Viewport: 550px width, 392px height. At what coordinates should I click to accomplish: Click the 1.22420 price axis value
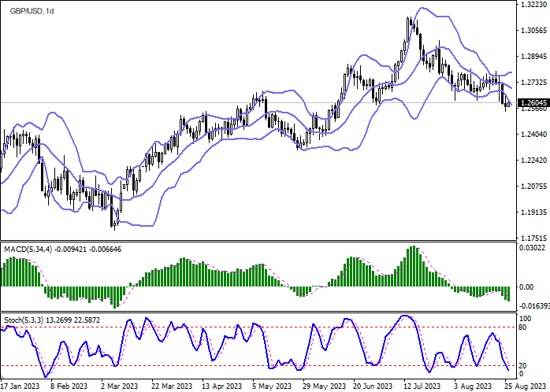[x=533, y=160]
